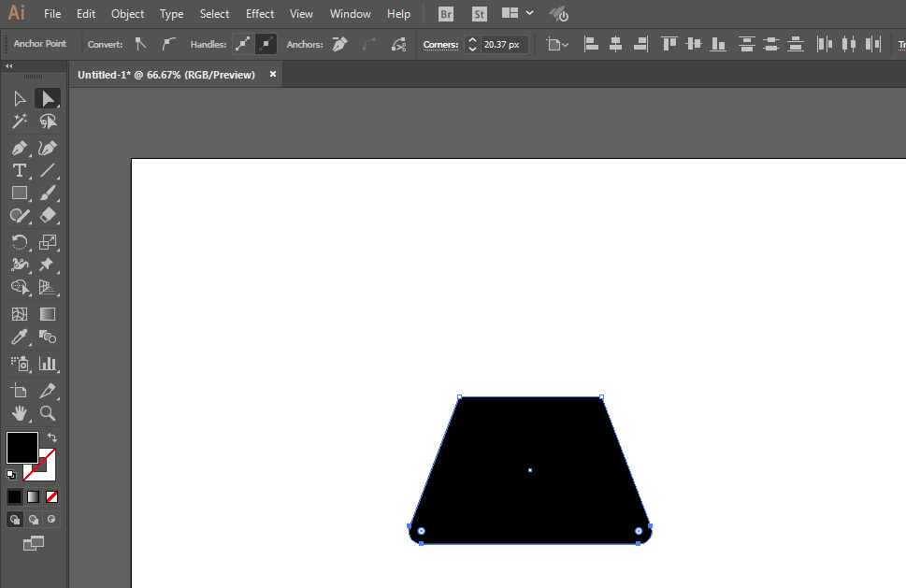Open the Effect menu
Image resolution: width=906 pixels, height=588 pixels.
pos(260,14)
